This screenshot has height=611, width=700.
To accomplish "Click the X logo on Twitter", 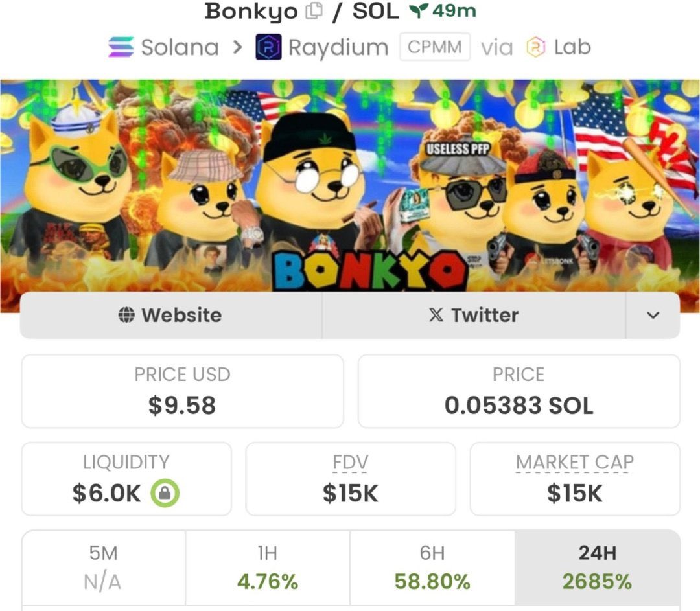I will pos(436,315).
